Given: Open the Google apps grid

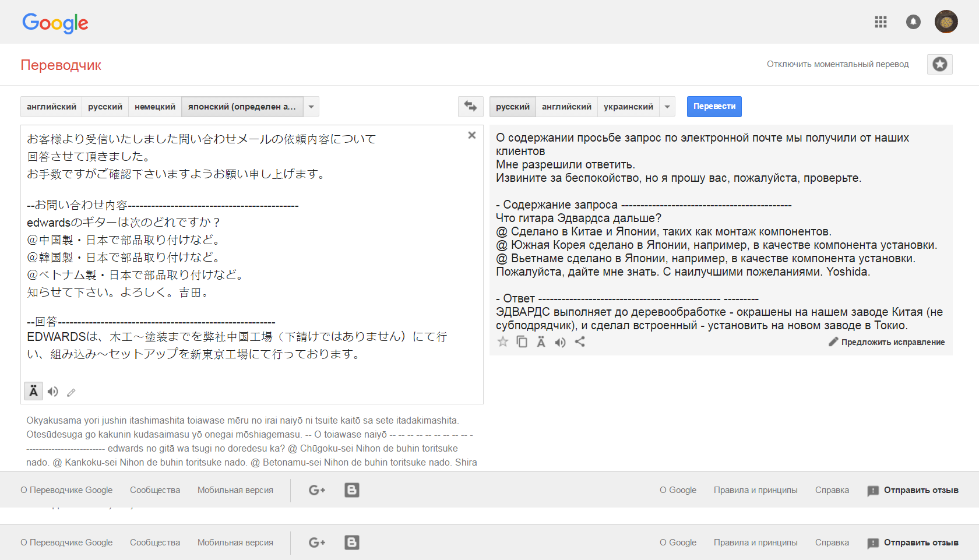Looking at the screenshot, I should pyautogui.click(x=881, y=22).
